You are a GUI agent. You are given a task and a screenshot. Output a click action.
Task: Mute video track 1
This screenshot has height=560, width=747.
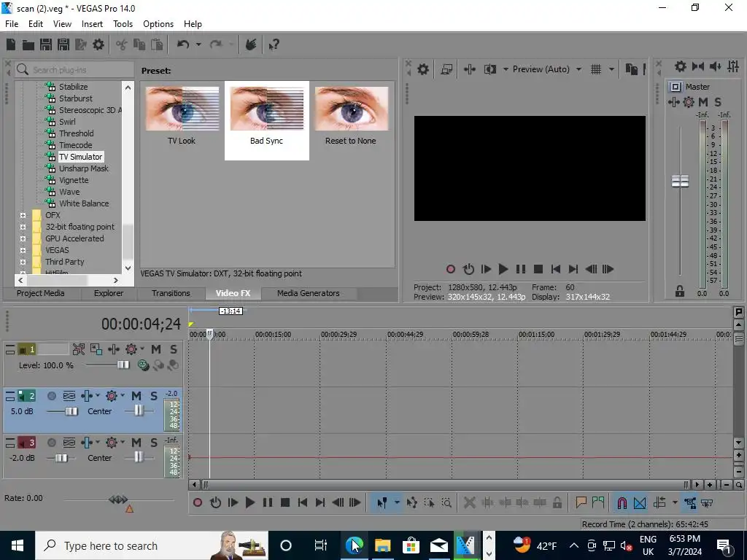156,349
